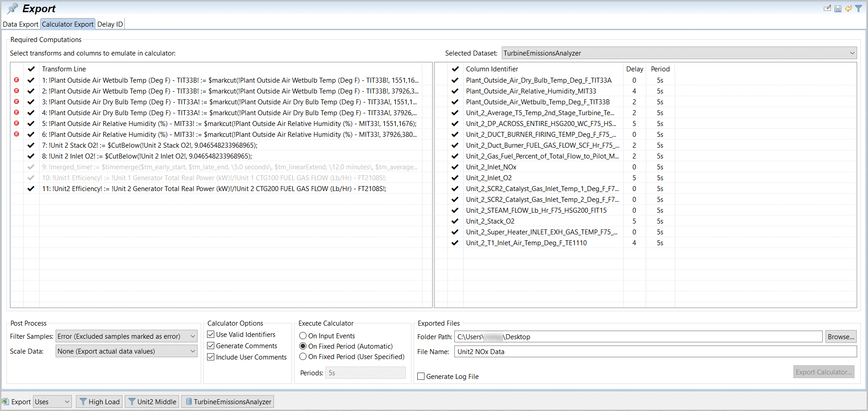Image resolution: width=868 pixels, height=411 pixels.
Task: Switch to the Data Export tab
Action: [x=21, y=24]
